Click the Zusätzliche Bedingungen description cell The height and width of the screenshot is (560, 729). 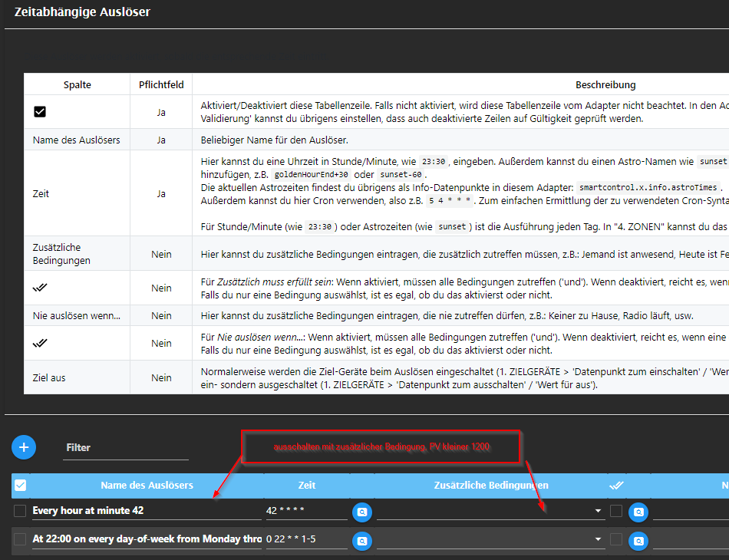[x=78, y=254]
